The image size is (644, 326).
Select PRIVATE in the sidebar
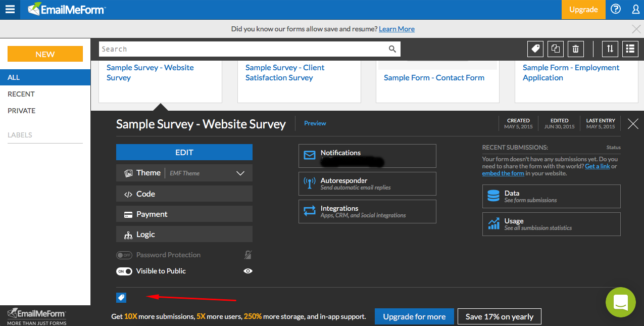click(x=22, y=111)
